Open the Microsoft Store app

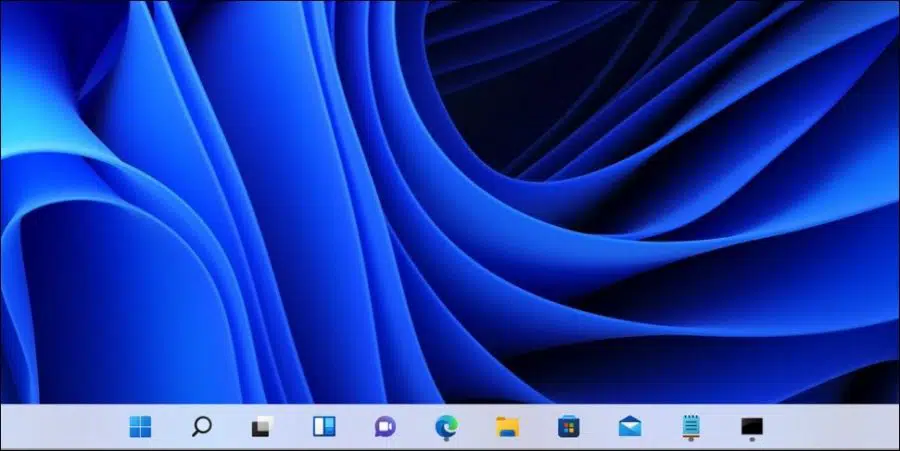pos(569,427)
